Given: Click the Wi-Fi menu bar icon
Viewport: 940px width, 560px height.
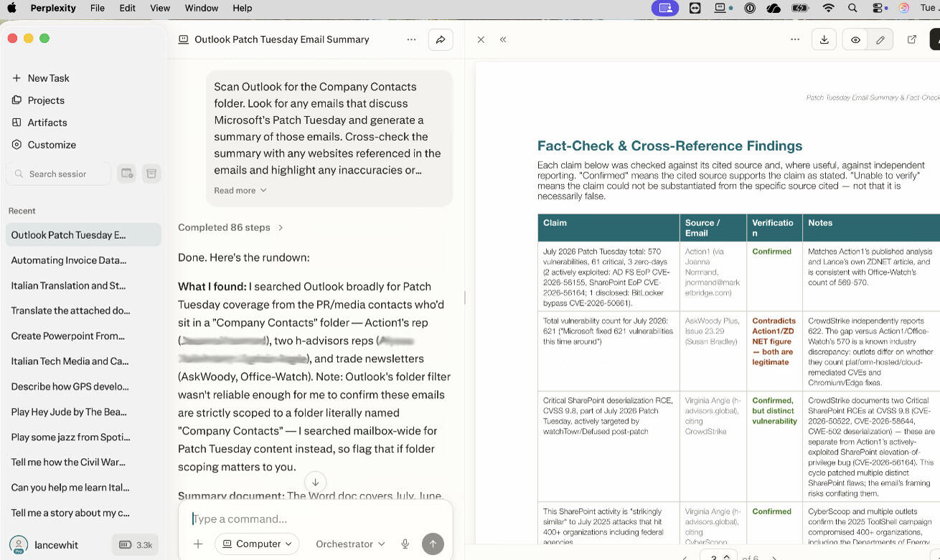Looking at the screenshot, I should coord(829,8).
